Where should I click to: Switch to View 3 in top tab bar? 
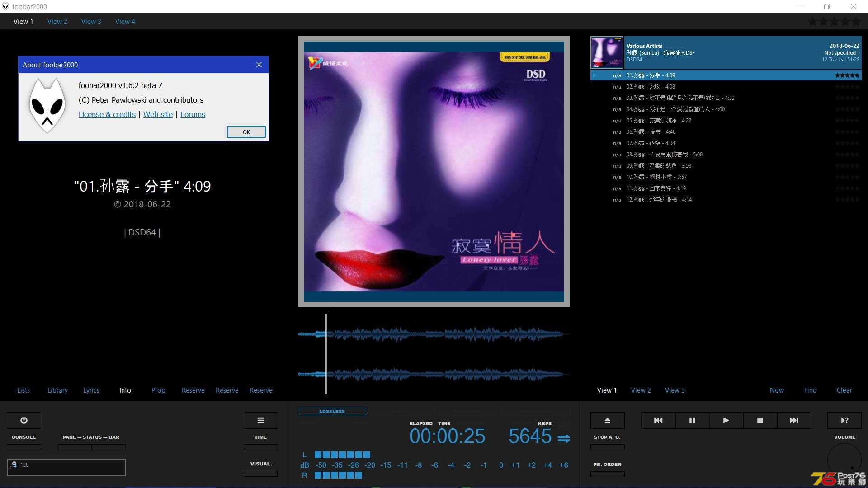[91, 21]
